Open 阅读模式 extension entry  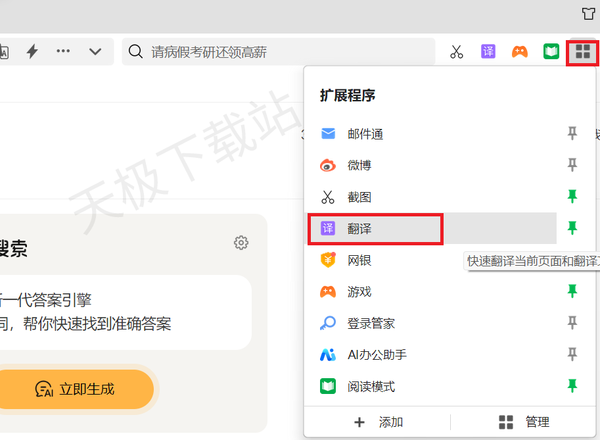pos(432,386)
